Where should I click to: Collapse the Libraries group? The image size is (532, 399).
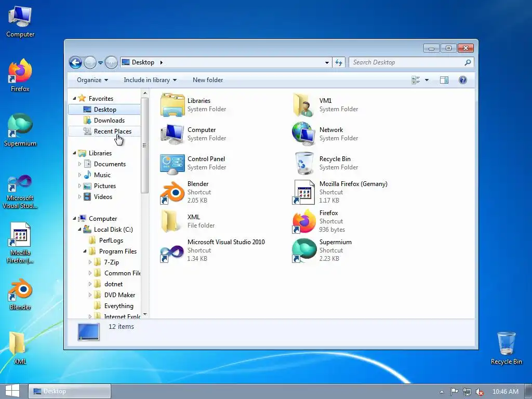[x=74, y=153]
